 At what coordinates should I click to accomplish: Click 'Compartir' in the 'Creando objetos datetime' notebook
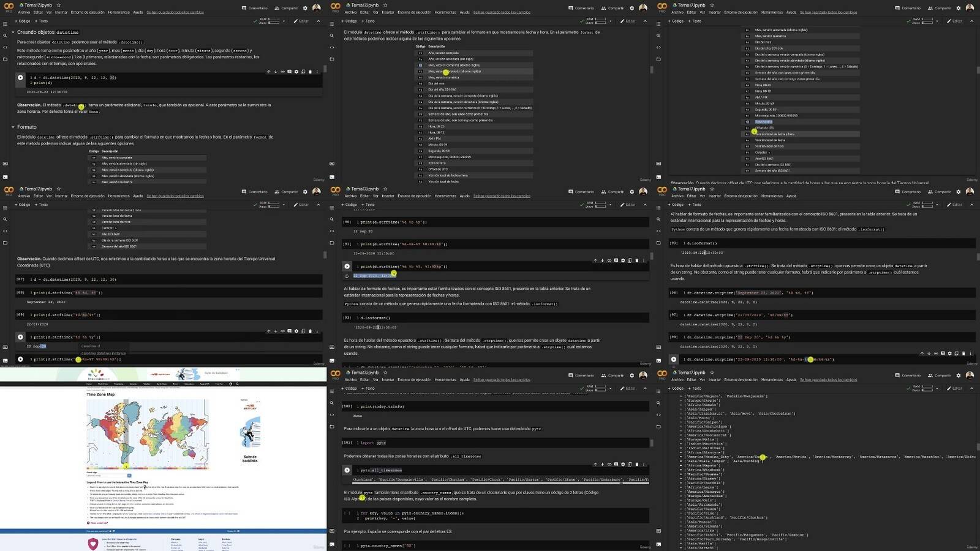coord(286,8)
